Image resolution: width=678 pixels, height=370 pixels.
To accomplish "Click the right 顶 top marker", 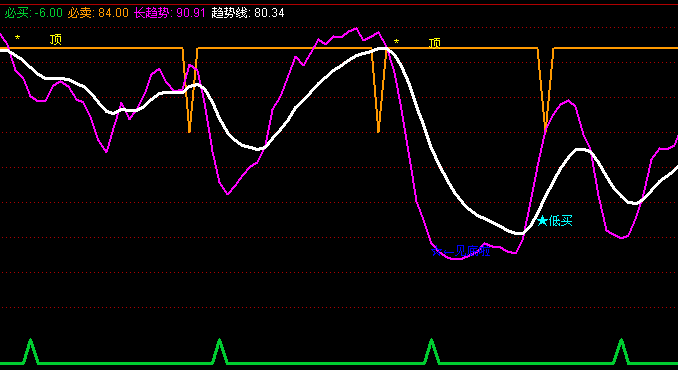I will click(435, 43).
